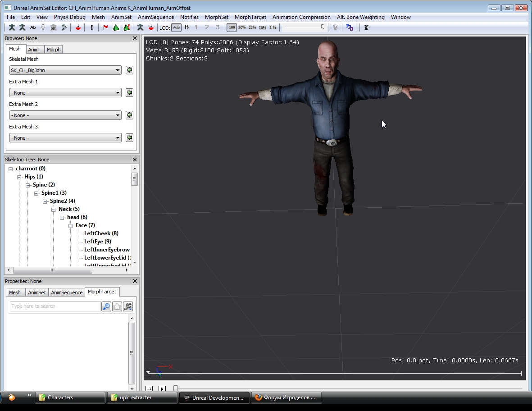Click the wrench options icon in Properties
Screen dimensions: 532x411
tap(128, 306)
